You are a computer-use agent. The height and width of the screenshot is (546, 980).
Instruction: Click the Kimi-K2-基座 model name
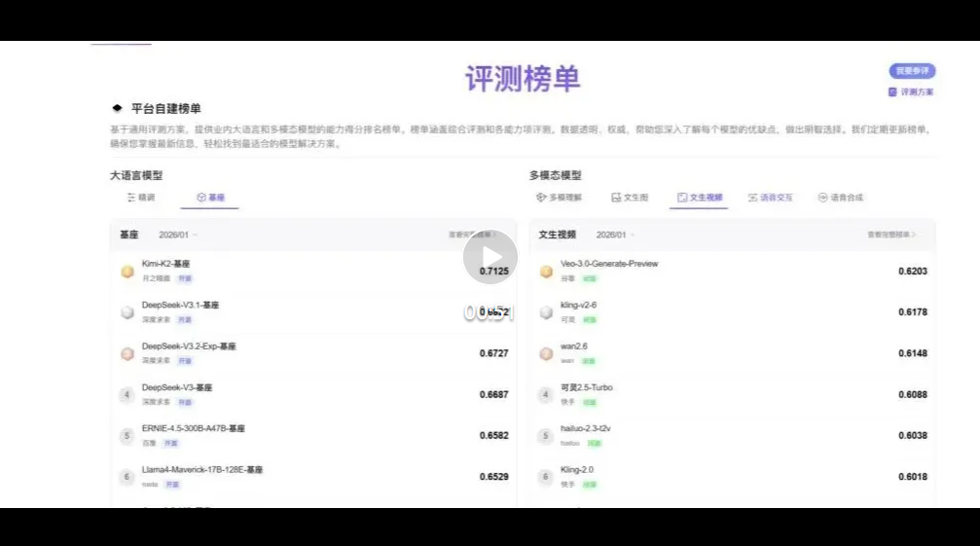[165, 264]
